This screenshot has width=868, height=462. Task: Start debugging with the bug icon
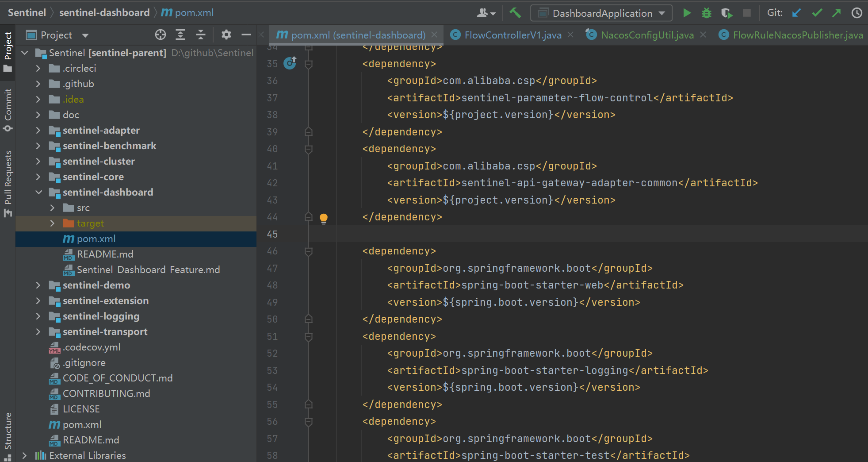click(x=707, y=13)
